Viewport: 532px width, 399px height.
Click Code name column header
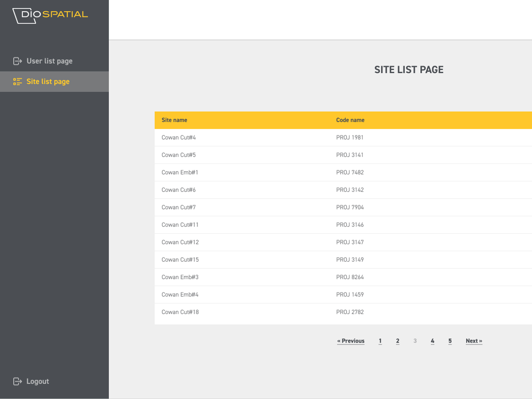(x=350, y=120)
